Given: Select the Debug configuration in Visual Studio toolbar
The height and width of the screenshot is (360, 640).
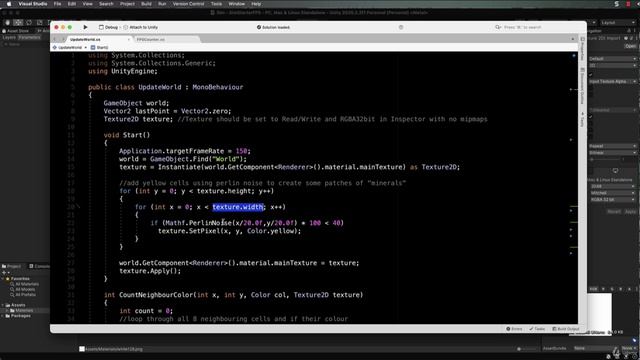Looking at the screenshot, I should click(x=108, y=27).
